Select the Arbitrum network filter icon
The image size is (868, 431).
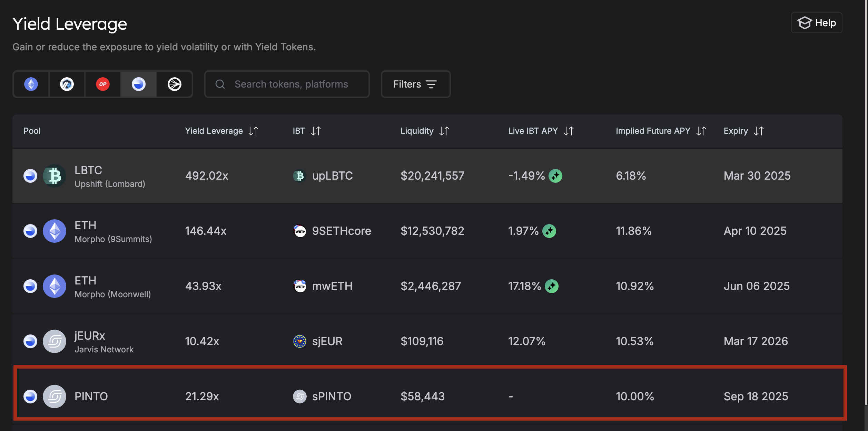click(67, 84)
